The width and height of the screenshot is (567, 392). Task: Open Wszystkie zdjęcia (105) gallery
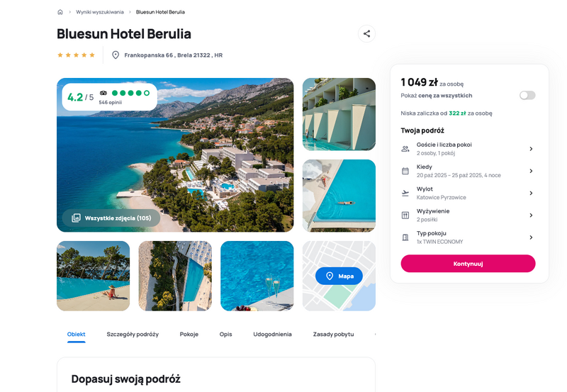pos(111,218)
